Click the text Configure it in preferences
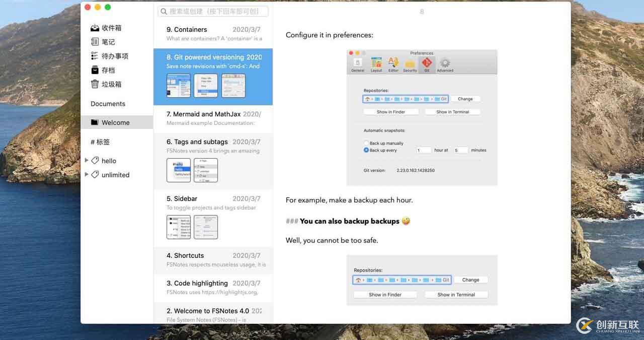The width and height of the screenshot is (644, 340). point(330,35)
